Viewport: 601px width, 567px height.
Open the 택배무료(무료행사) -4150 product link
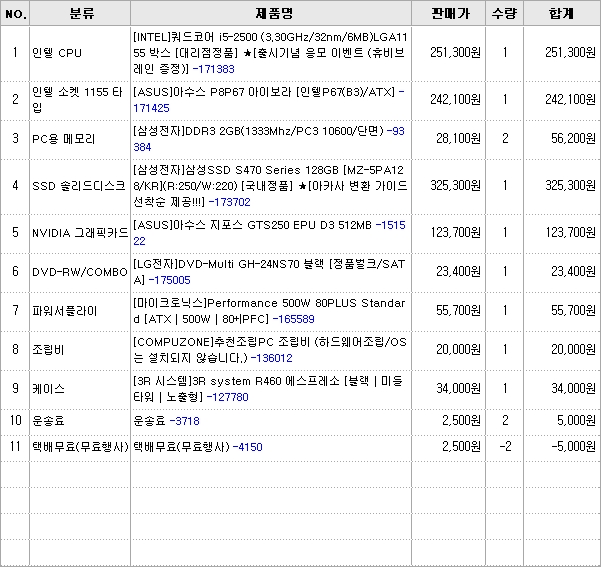tap(198, 447)
